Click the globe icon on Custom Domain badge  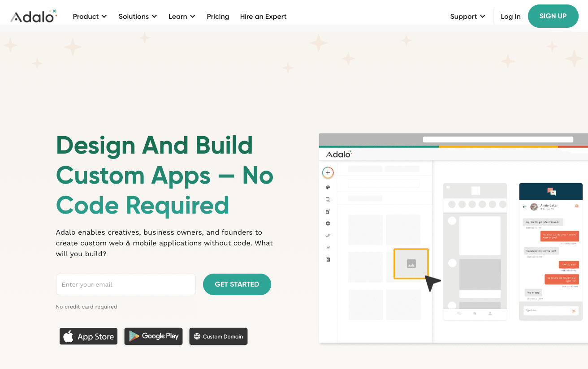tap(197, 336)
